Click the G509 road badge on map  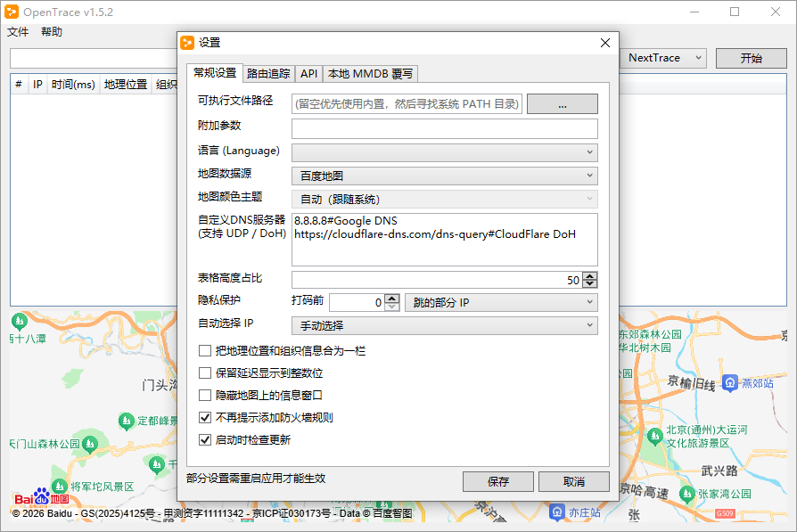pyautogui.click(x=725, y=513)
